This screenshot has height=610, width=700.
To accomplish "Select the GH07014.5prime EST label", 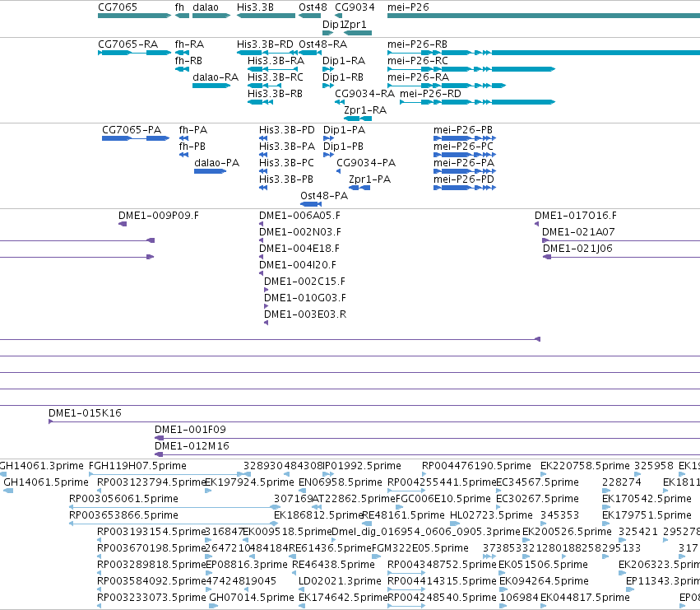I will (x=252, y=598).
